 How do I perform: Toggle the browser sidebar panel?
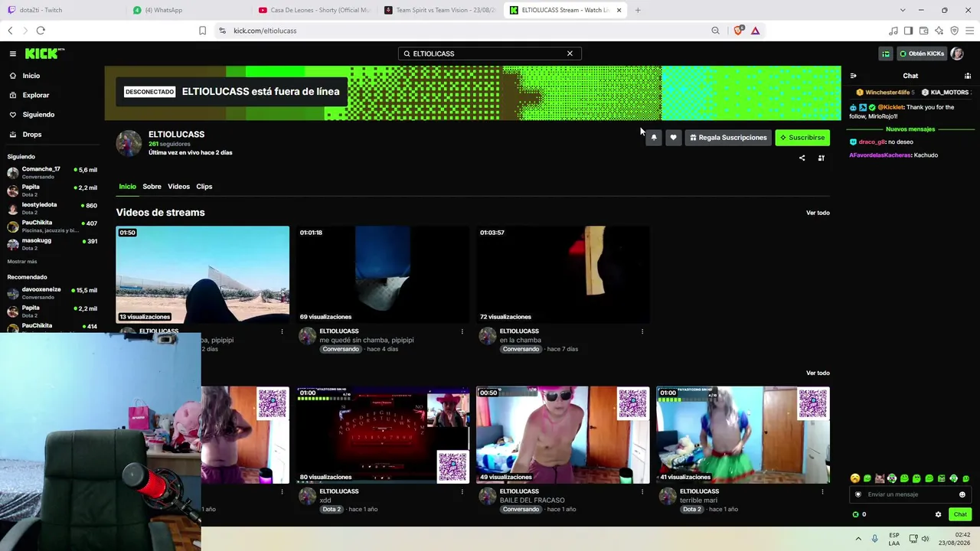click(908, 31)
